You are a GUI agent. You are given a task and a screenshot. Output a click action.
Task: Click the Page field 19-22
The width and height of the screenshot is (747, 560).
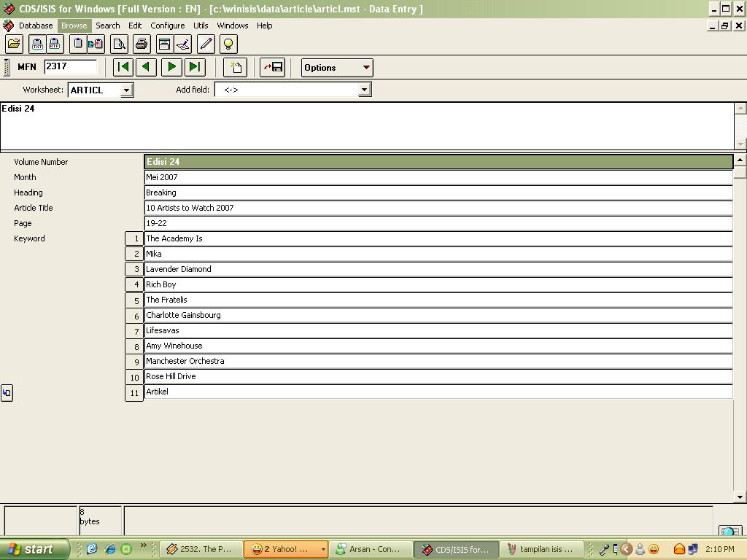click(438, 223)
